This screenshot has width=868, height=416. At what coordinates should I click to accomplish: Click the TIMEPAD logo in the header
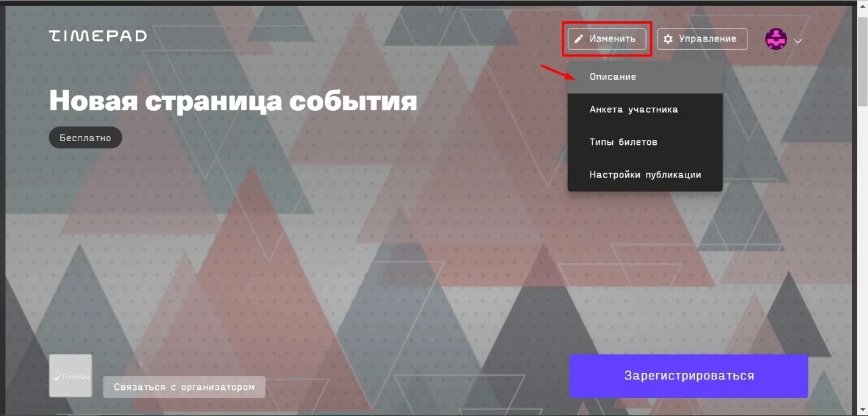97,36
